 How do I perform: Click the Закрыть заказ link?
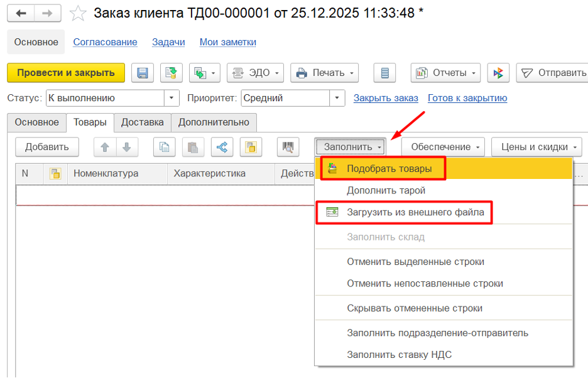[385, 98]
